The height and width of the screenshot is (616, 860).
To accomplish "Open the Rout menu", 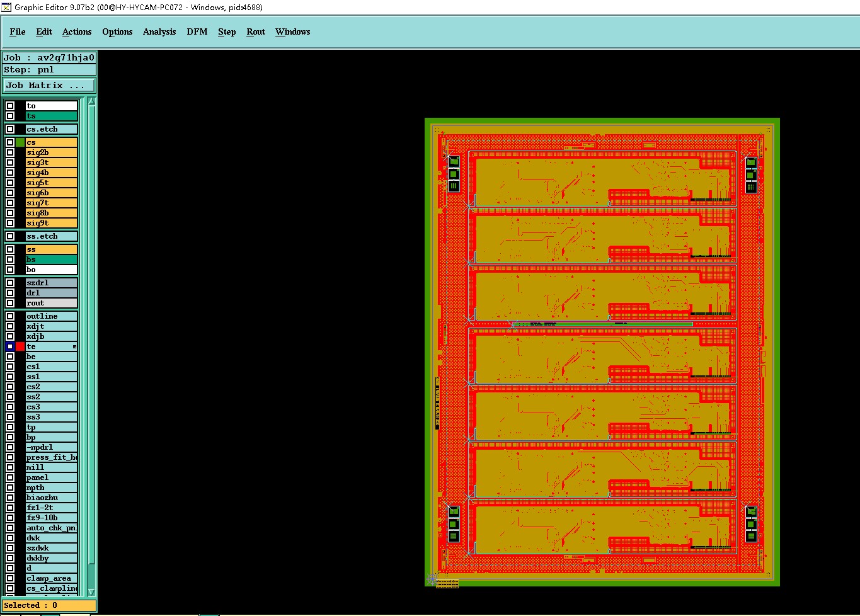I will click(x=256, y=31).
